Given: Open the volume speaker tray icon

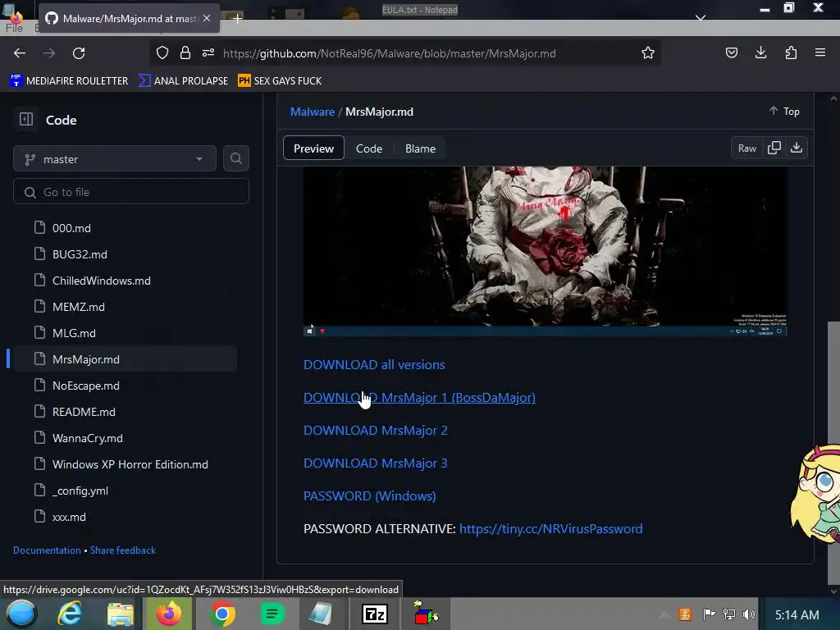Looking at the screenshot, I should click(749, 614).
